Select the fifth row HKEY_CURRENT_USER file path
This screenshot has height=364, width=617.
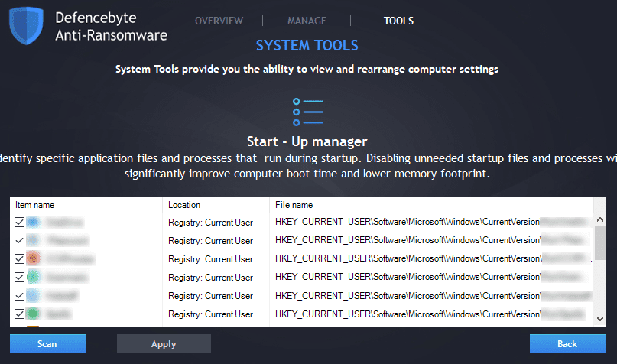(408, 295)
